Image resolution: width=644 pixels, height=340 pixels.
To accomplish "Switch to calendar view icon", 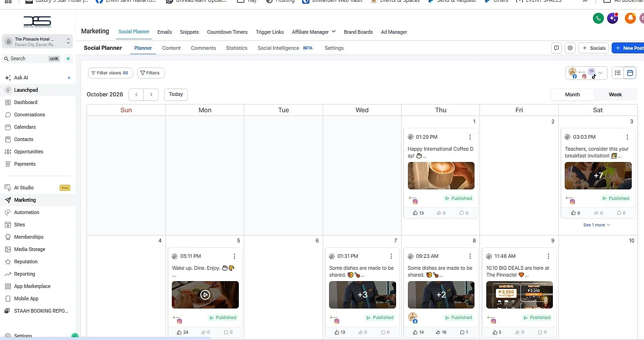I will (630, 73).
